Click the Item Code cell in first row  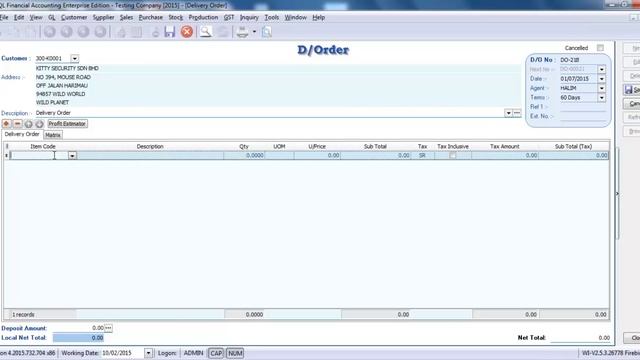39,156
